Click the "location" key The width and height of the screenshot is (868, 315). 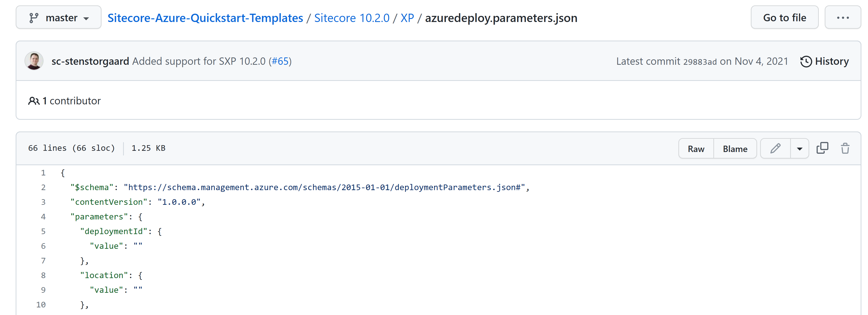104,275
